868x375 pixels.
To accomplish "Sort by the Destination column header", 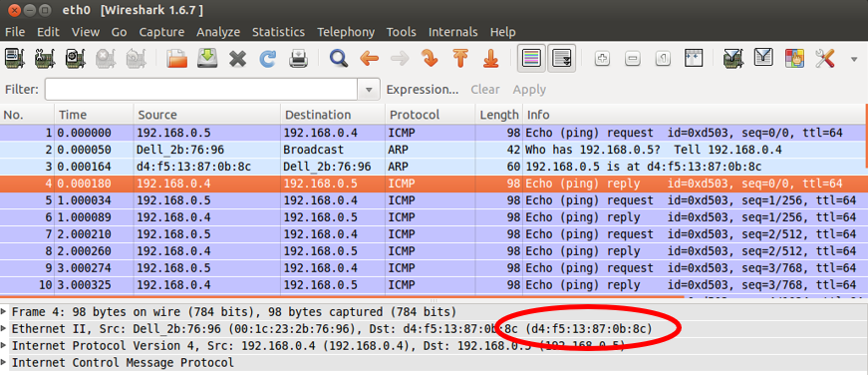I will 333,115.
